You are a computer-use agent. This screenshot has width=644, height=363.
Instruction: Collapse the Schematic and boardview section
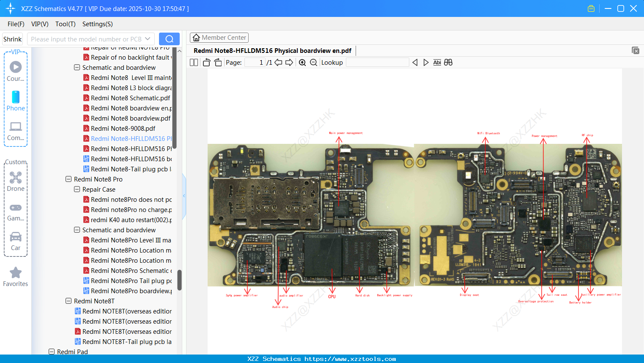pyautogui.click(x=77, y=67)
